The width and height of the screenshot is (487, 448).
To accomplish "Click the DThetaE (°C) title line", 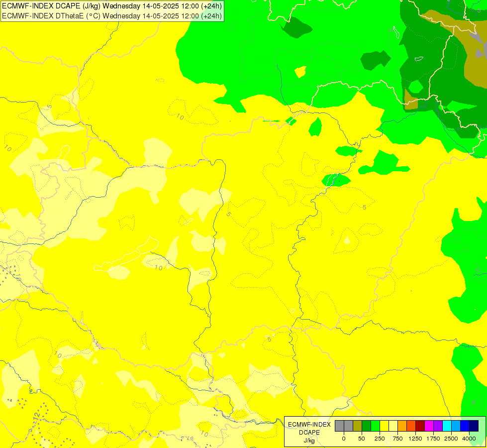I will (x=112, y=16).
